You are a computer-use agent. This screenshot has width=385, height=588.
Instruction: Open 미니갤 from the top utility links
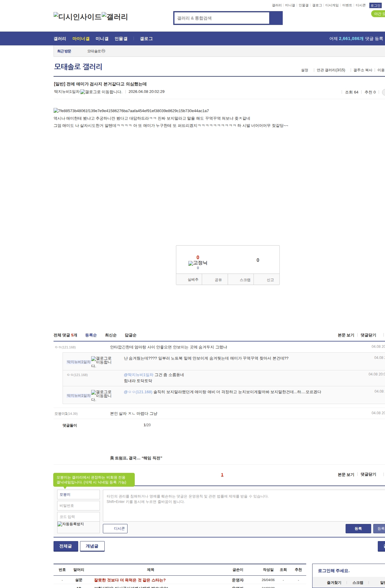tap(290, 5)
